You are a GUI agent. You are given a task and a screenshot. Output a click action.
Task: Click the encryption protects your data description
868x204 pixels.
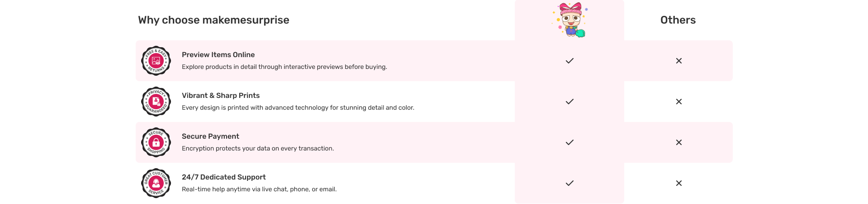[258, 148]
